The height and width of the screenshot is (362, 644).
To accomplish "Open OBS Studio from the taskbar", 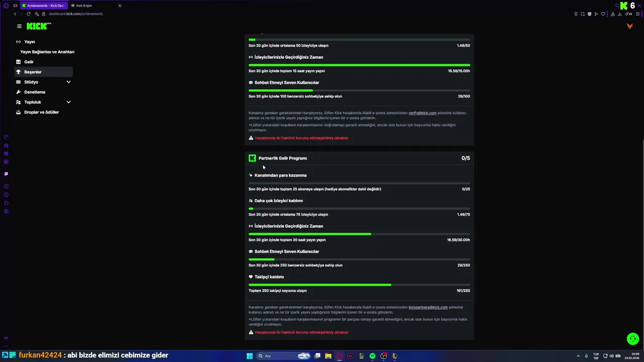I will pyautogui.click(x=384, y=356).
